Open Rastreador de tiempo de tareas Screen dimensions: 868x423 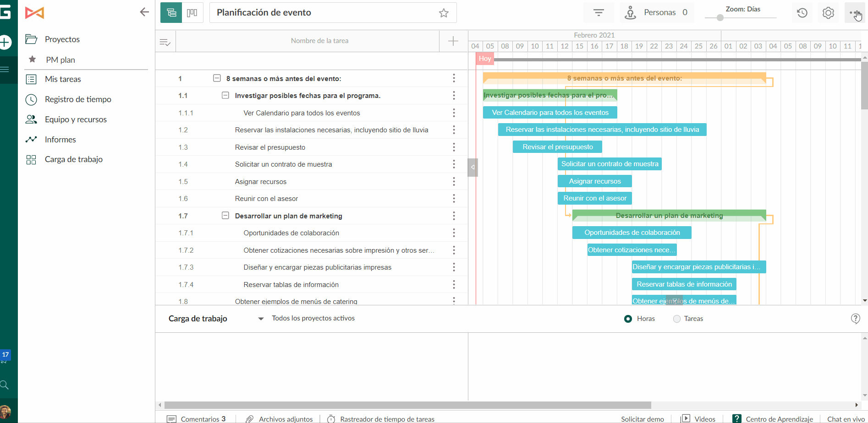(381, 419)
